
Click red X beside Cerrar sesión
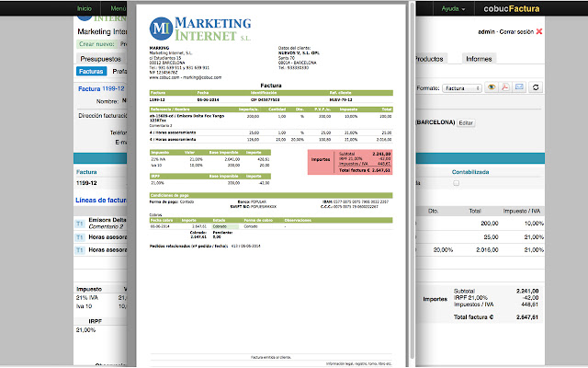click(538, 31)
